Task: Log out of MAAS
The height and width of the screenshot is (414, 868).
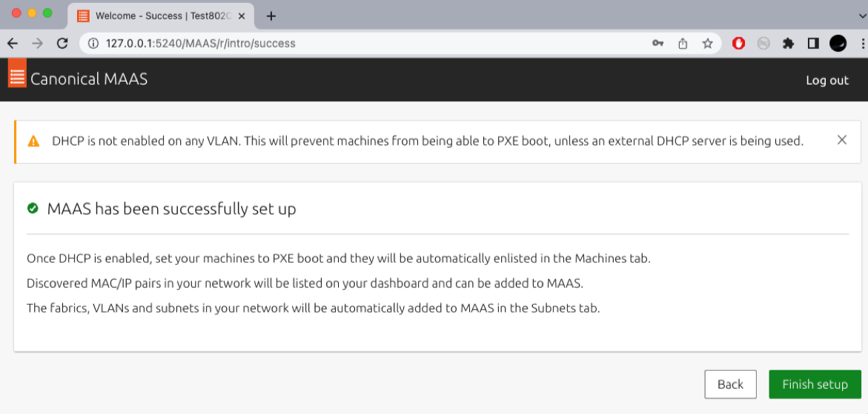Action: pos(827,80)
